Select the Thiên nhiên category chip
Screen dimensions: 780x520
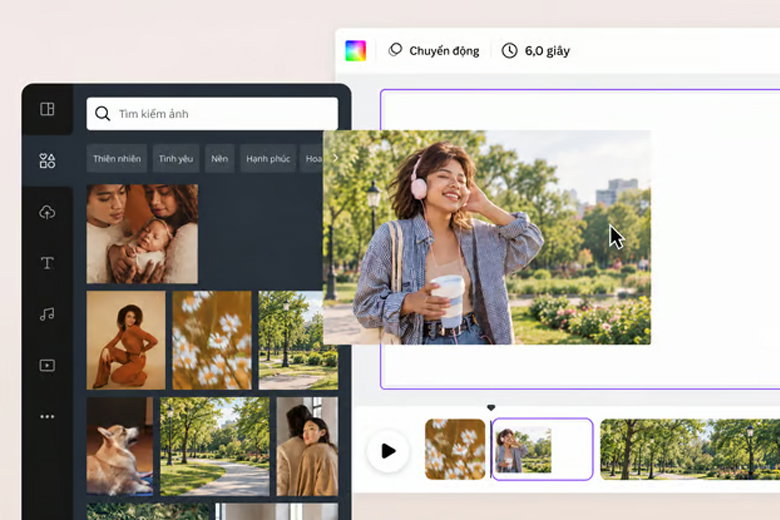pos(117,159)
